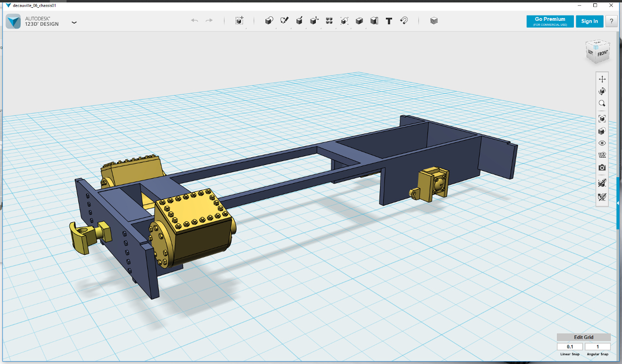The width and height of the screenshot is (622, 364).
Task: Select the small yellow axle box part
Action: pyautogui.click(x=430, y=184)
